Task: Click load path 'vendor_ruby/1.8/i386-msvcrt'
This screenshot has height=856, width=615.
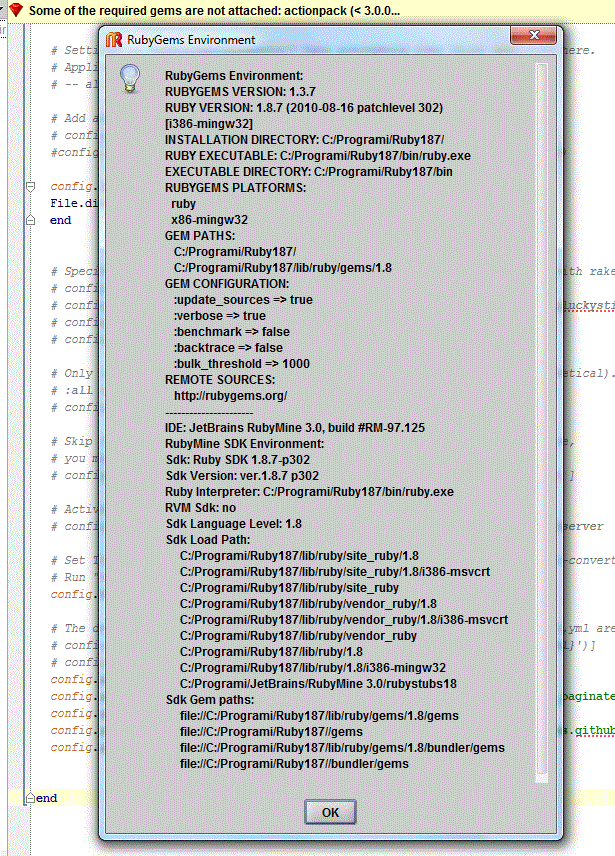Action: tap(344, 620)
